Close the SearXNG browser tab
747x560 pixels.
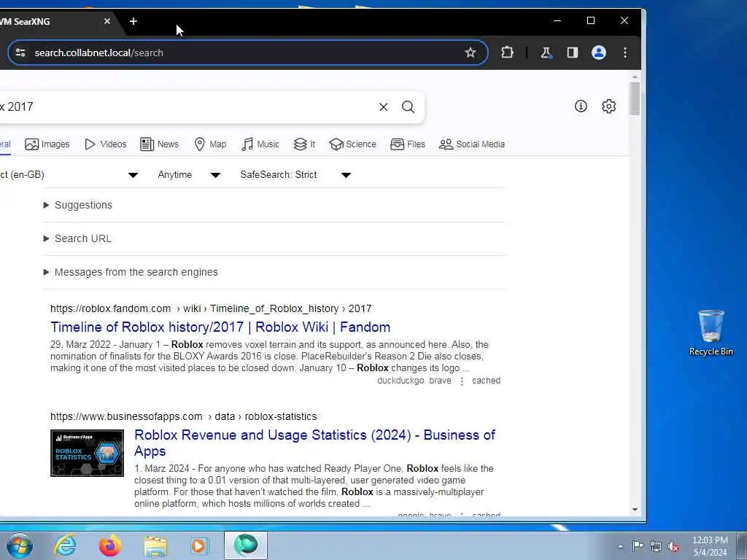click(x=107, y=21)
